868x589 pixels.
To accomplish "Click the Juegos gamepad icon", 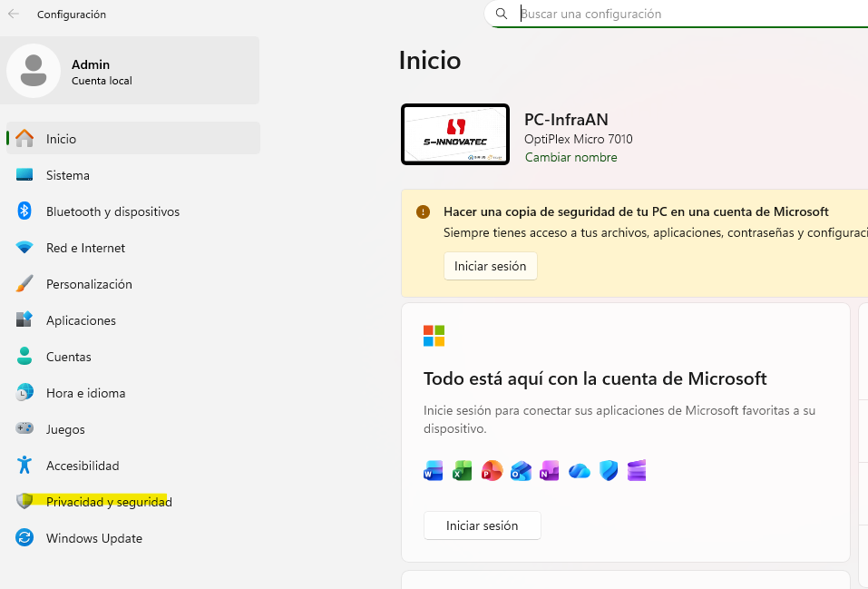I will [x=24, y=428].
